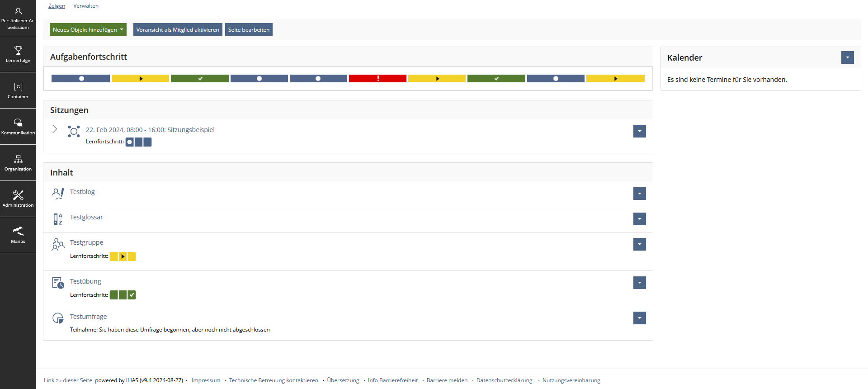The height and width of the screenshot is (389, 868).
Task: Open the actions dropdown for Testglossar
Action: pos(640,219)
